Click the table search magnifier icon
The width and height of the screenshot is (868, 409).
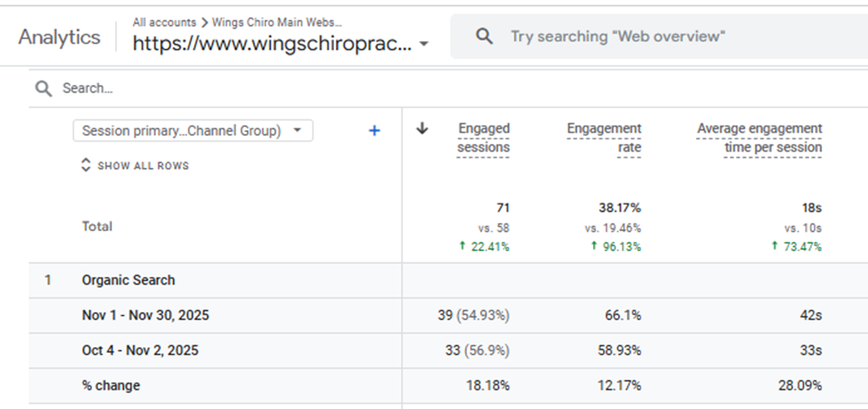pyautogui.click(x=43, y=88)
